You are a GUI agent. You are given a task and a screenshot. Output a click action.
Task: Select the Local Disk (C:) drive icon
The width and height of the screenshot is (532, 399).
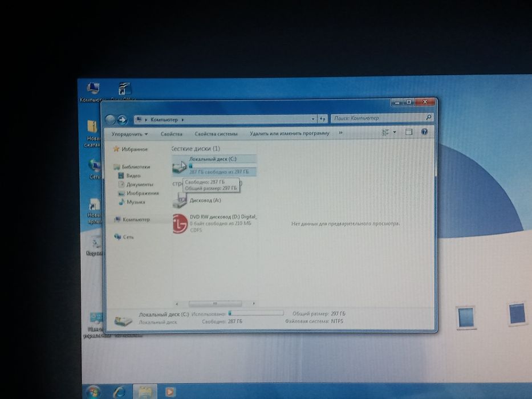point(179,166)
